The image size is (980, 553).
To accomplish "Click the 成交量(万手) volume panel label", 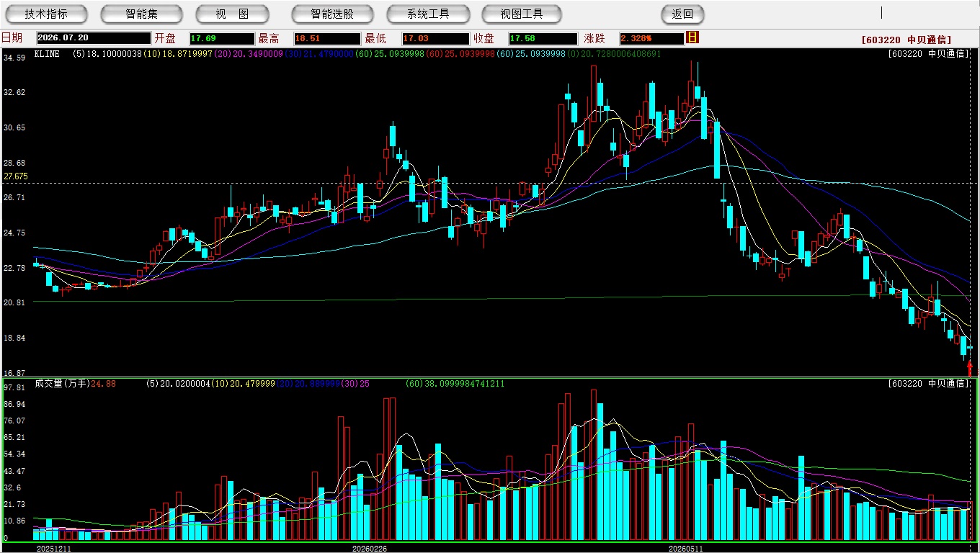I will tap(62, 384).
